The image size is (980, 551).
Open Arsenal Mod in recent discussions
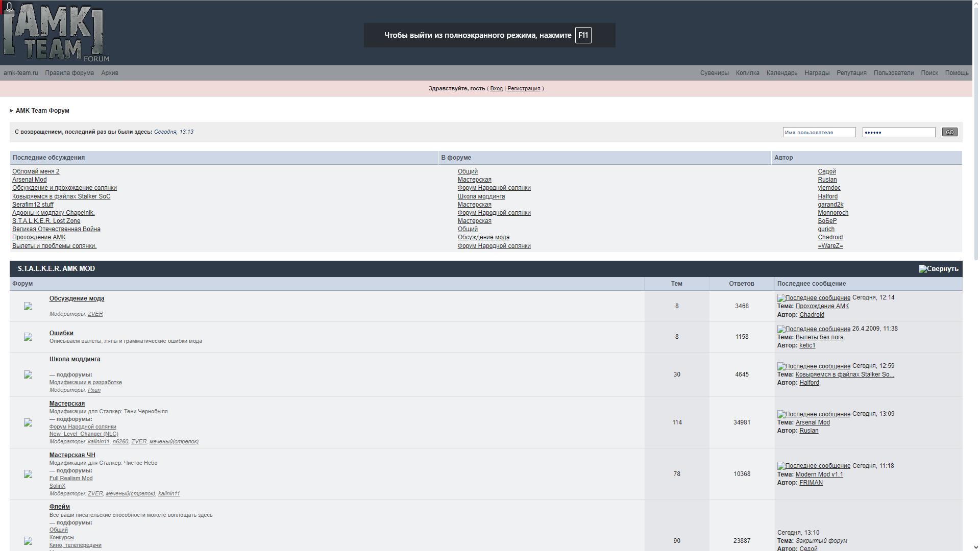click(30, 180)
